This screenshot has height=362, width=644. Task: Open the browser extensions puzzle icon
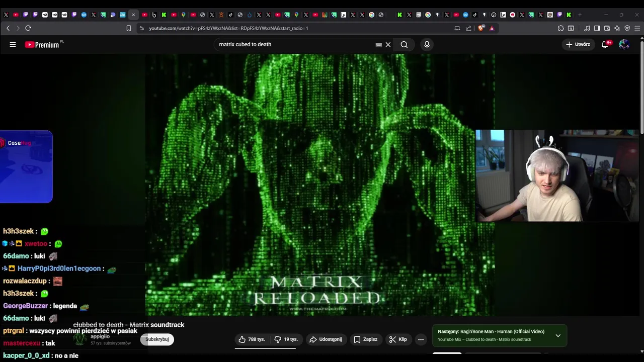pyautogui.click(x=561, y=28)
